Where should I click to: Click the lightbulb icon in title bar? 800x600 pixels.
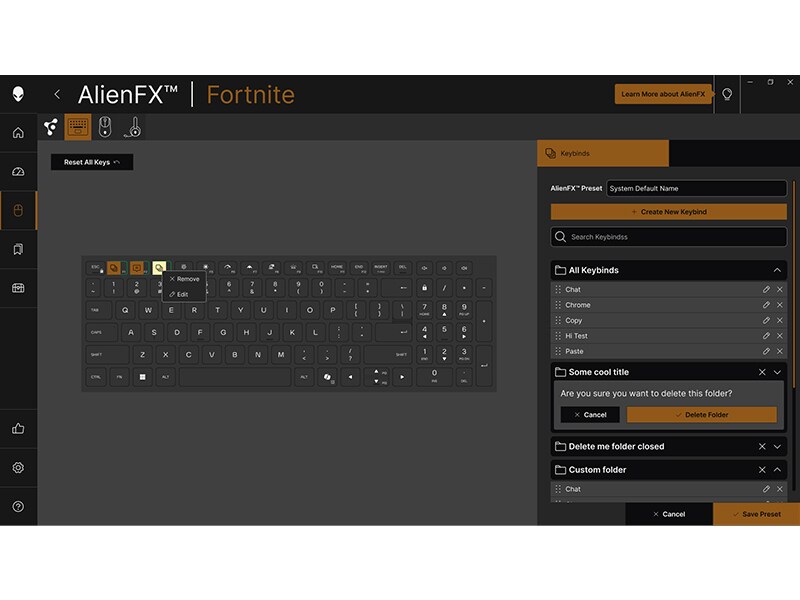click(x=727, y=94)
